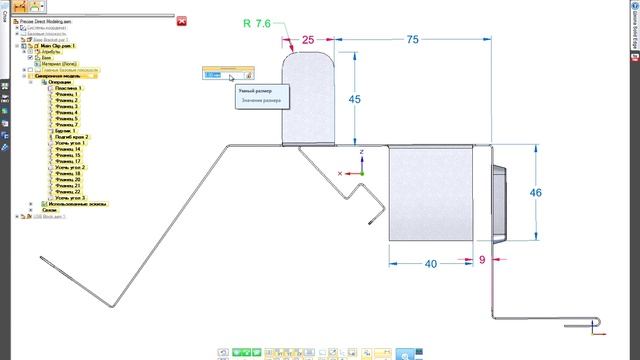The width and height of the screenshot is (640, 360).
Task: Select Precise Direct Modeling.asm root item
Action: click(x=45, y=21)
